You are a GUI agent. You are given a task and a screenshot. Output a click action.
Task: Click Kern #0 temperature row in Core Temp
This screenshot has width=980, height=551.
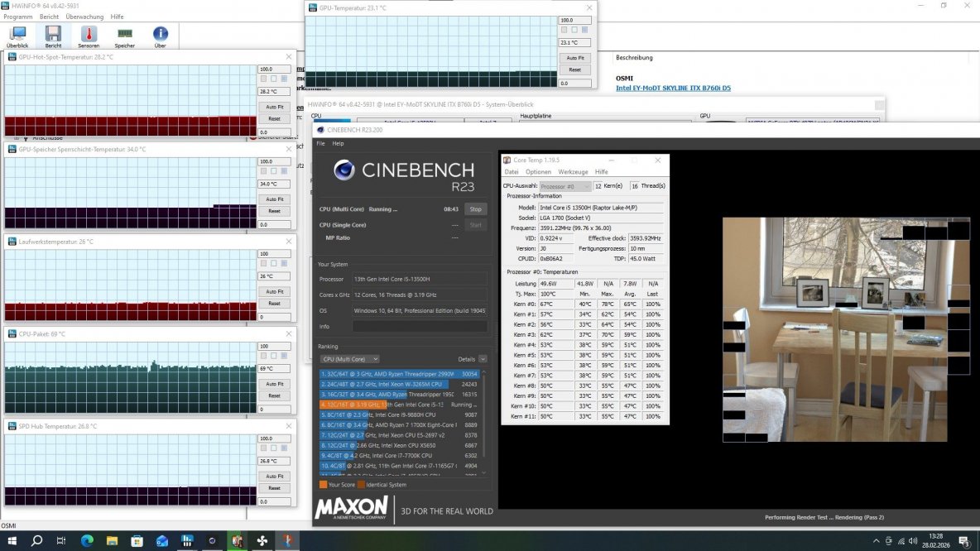[585, 304]
